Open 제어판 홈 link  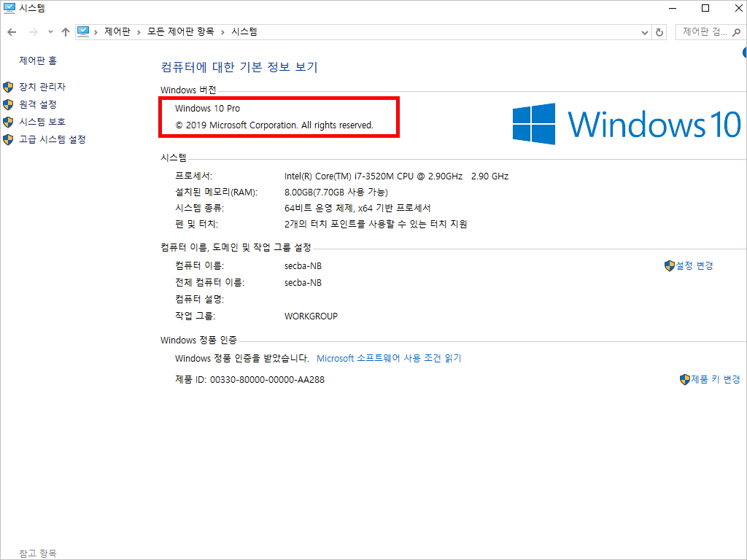(38, 61)
